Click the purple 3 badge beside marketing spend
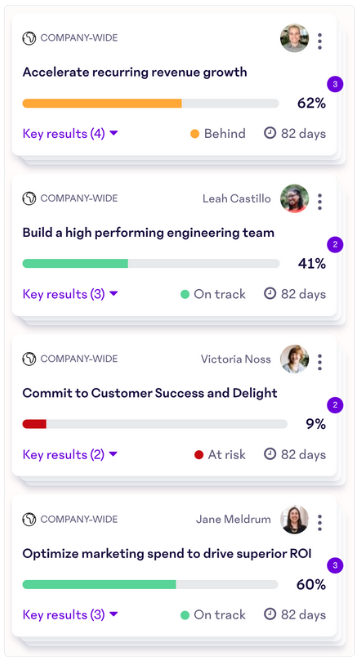 335,566
